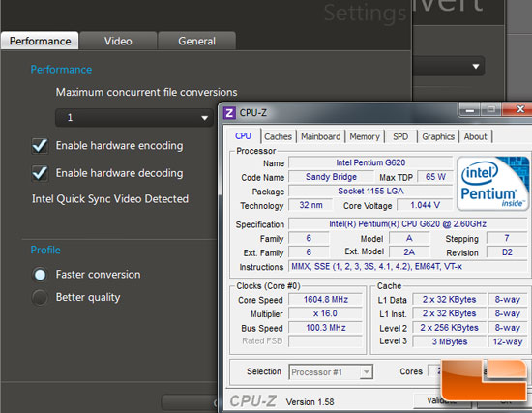
Task: Click the Instructions field MMX, SSE list
Action: pos(408,267)
